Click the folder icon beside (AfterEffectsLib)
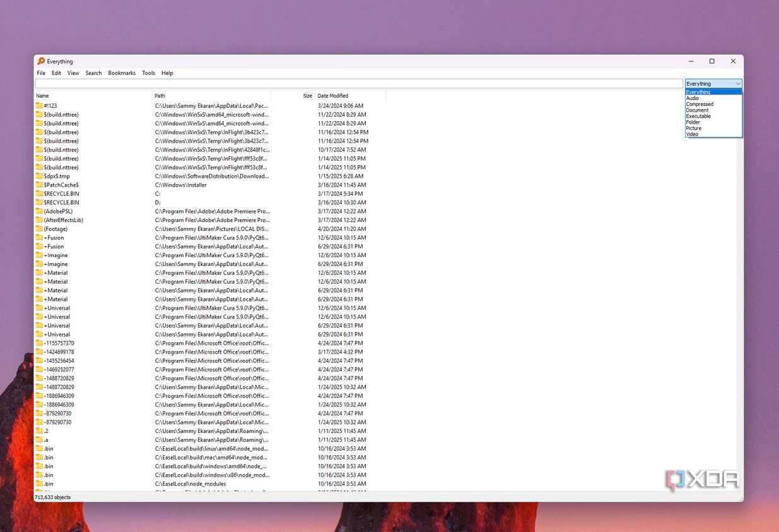Viewport: 779px width, 532px height. (39, 220)
